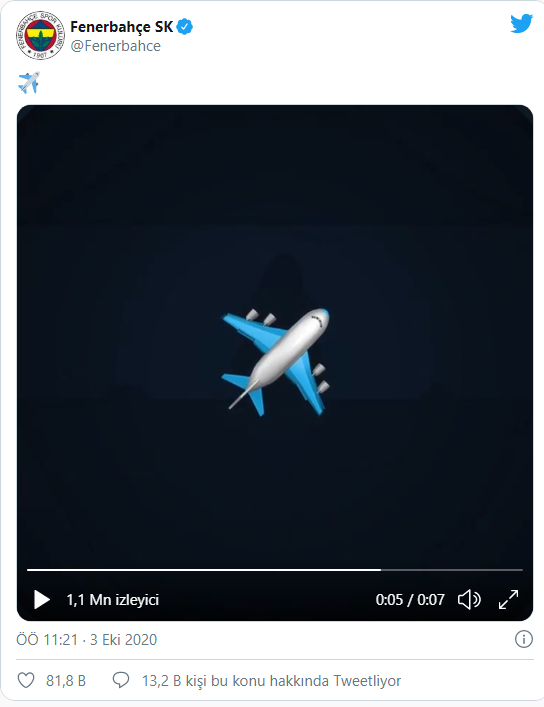Click the 0:05 / 0:07 time display
Screen dimensions: 544x707
coord(410,600)
